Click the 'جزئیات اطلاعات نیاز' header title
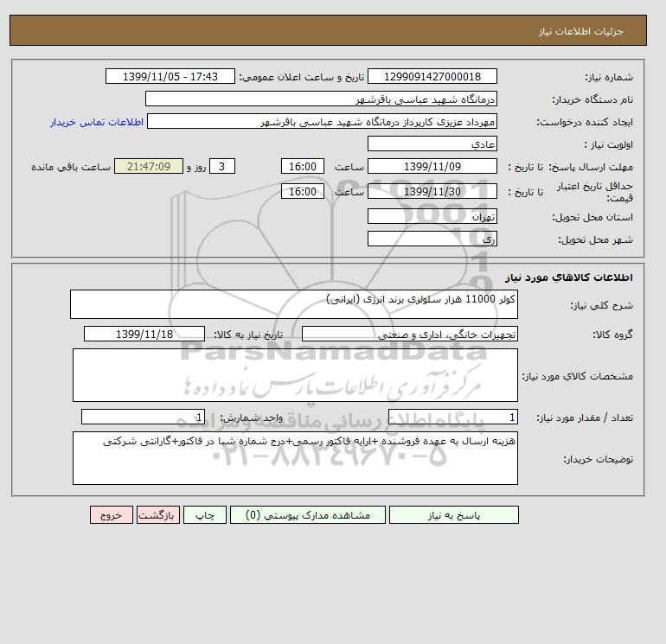Screen dimensions: 666x644 click(x=580, y=31)
